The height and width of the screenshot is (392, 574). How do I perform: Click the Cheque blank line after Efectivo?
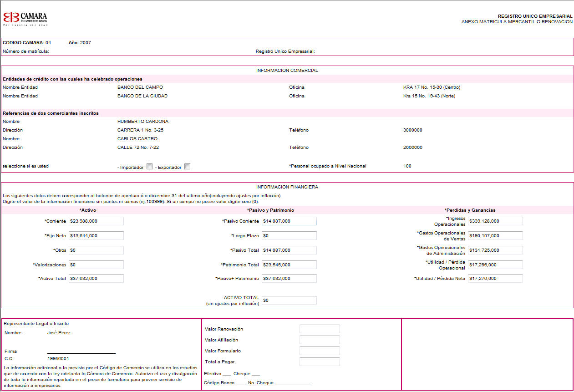256,375
